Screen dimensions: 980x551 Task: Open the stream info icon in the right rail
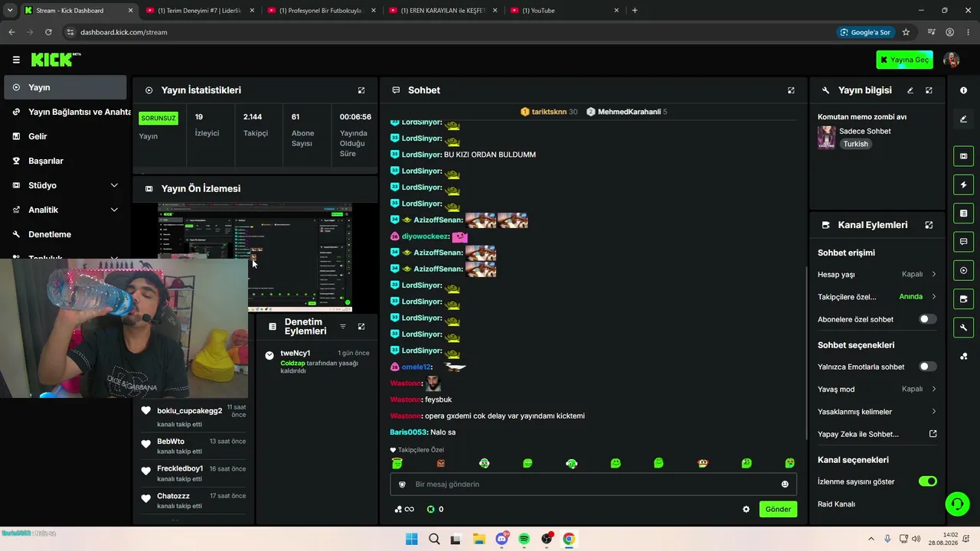tap(963, 90)
